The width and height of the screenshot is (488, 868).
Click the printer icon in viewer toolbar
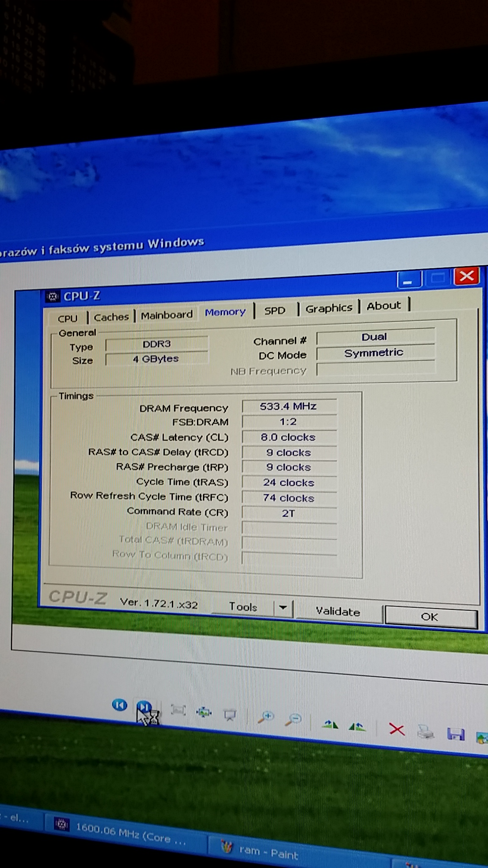(425, 732)
